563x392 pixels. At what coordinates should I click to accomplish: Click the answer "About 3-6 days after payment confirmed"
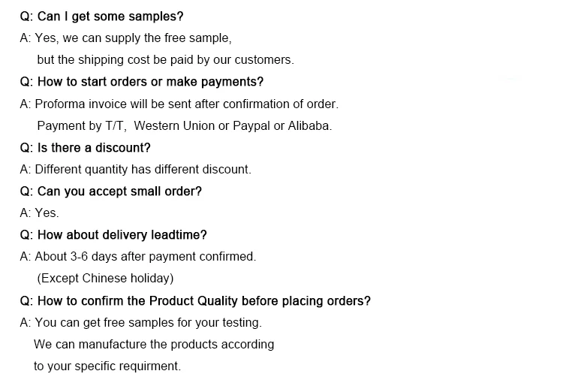[137, 256]
